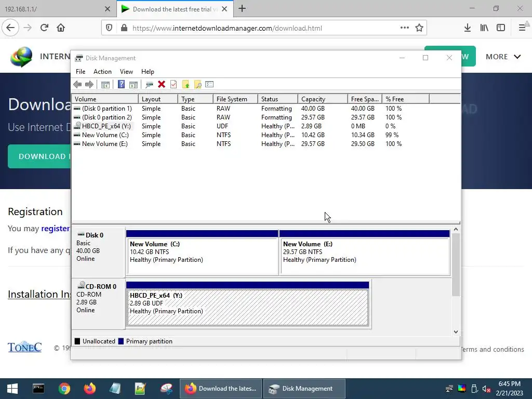Open Firefox Downloads arrow icon
This screenshot has height=399, width=532.
(468, 28)
